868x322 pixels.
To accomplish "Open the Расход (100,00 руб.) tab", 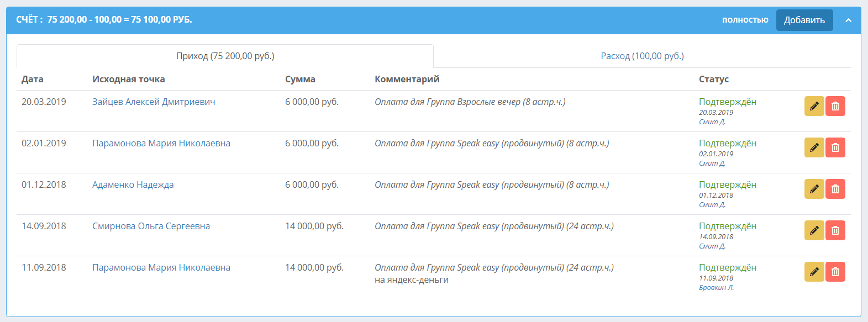I will (642, 56).
